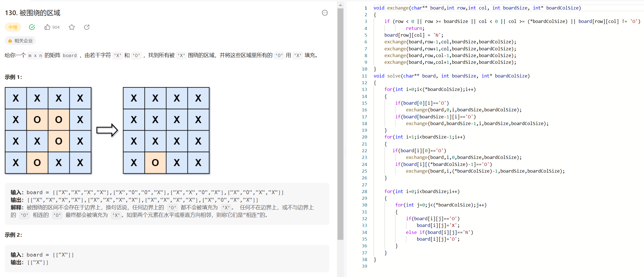This screenshot has width=644, height=277.
Task: Click the 示例 2 heading
Action: 13,235
